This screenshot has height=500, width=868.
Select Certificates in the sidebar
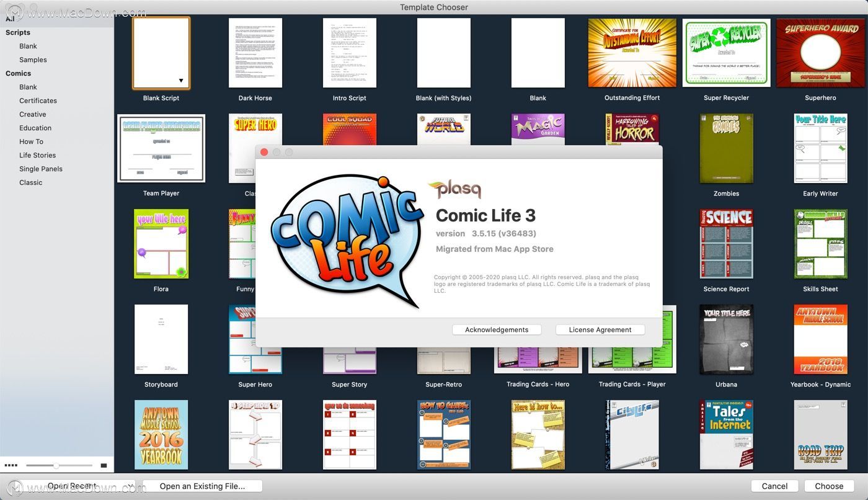(x=38, y=100)
